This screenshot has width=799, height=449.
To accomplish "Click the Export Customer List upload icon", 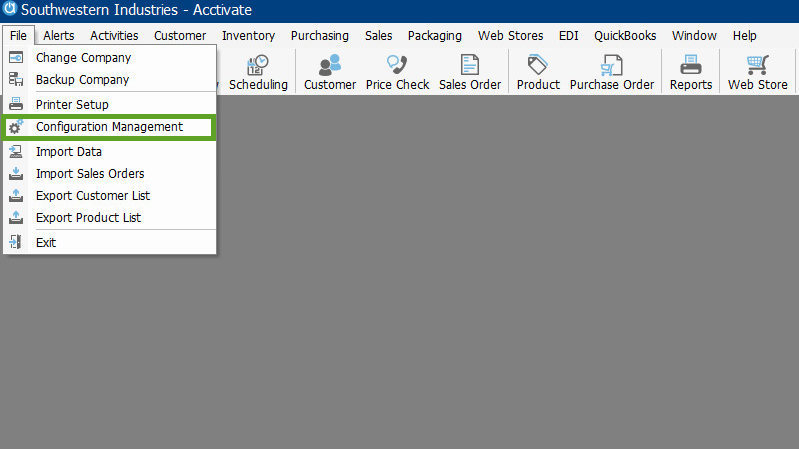I will tap(16, 196).
